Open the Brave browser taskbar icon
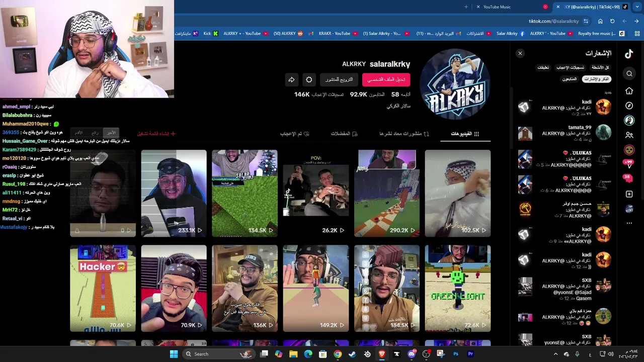This screenshot has height=362, width=644. coord(382,354)
